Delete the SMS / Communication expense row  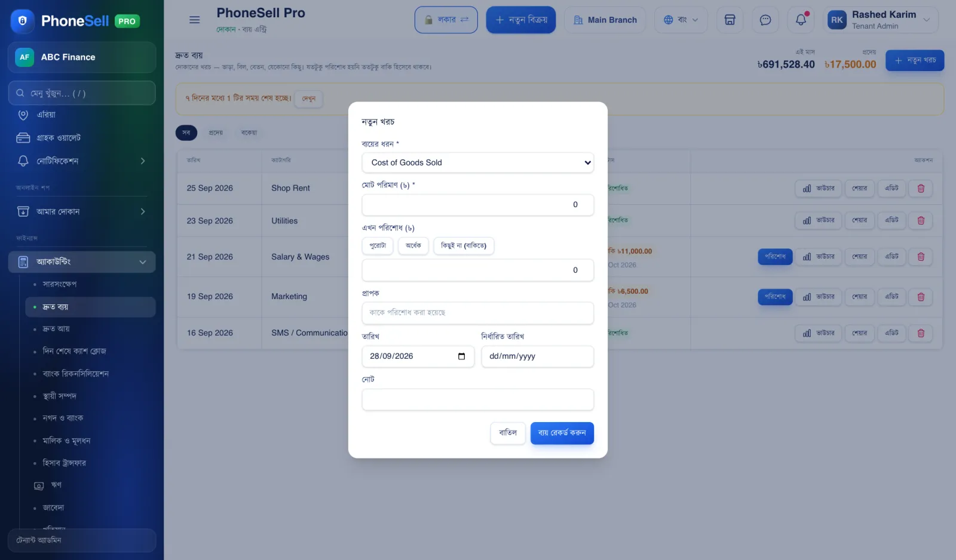coord(921,333)
